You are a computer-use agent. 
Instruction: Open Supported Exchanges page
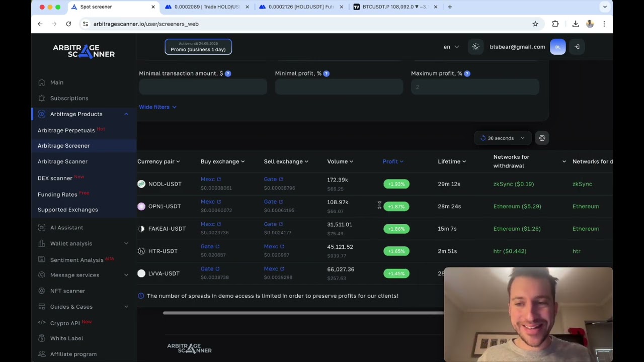pyautogui.click(x=67, y=210)
